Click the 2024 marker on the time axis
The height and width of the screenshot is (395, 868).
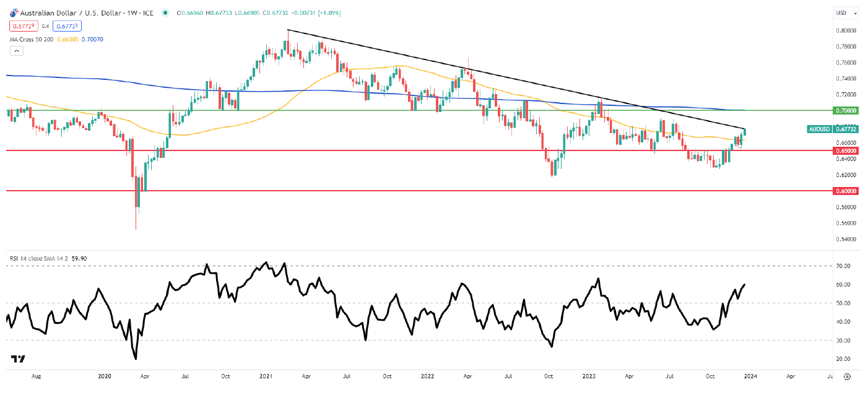click(x=750, y=376)
